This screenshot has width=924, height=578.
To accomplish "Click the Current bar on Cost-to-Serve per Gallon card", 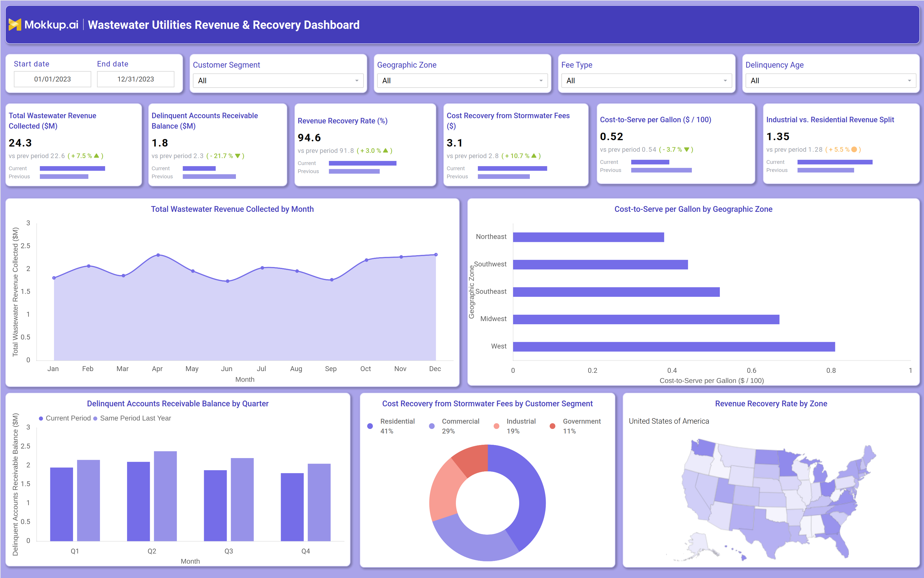I will point(650,162).
